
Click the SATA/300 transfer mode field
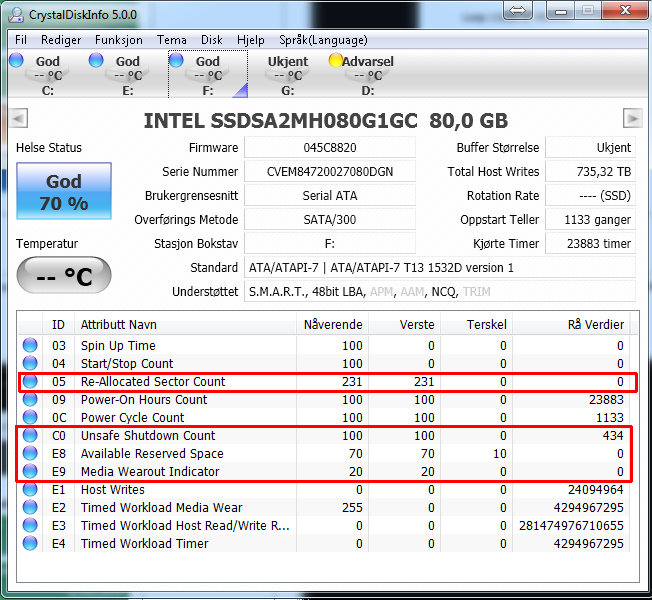point(330,220)
